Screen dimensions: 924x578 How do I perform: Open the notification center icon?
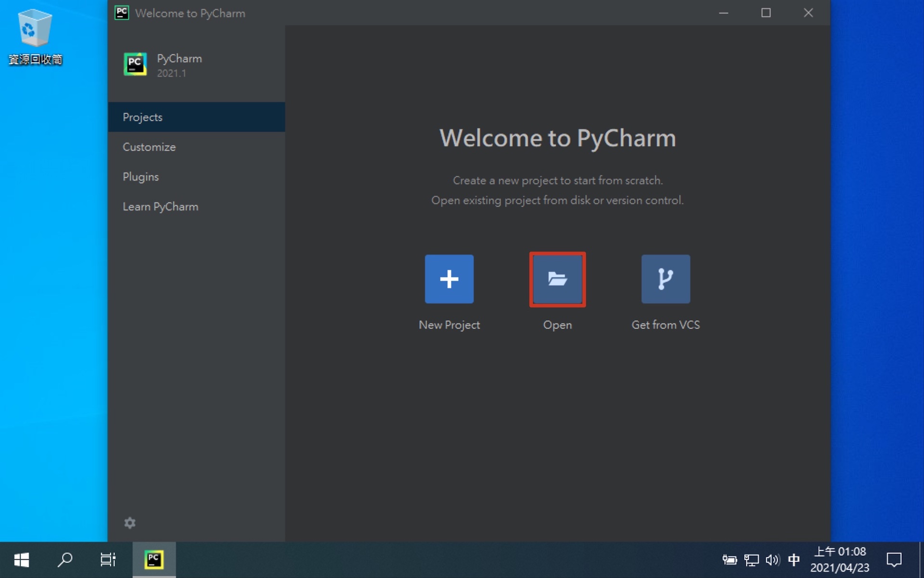click(894, 560)
